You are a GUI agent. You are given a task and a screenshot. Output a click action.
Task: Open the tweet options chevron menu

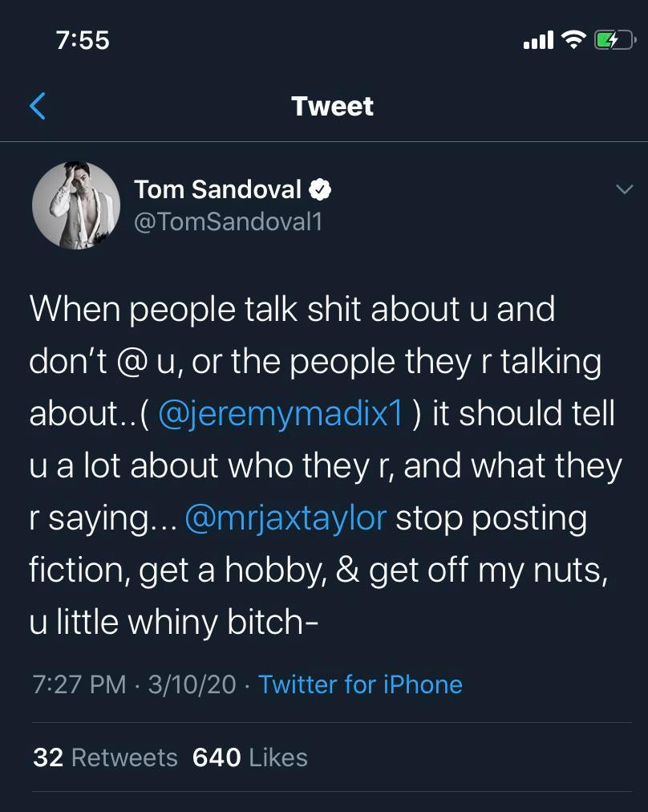point(623,189)
